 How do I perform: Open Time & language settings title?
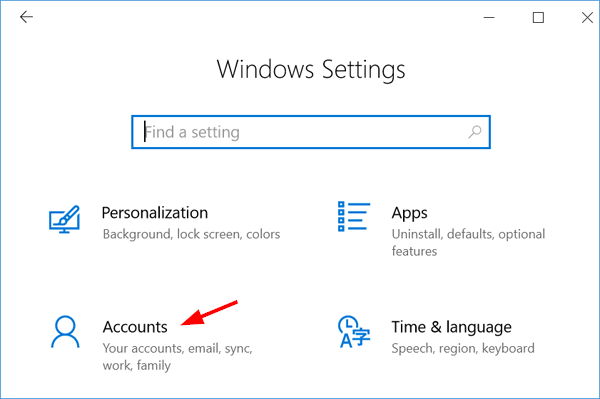[x=452, y=327]
